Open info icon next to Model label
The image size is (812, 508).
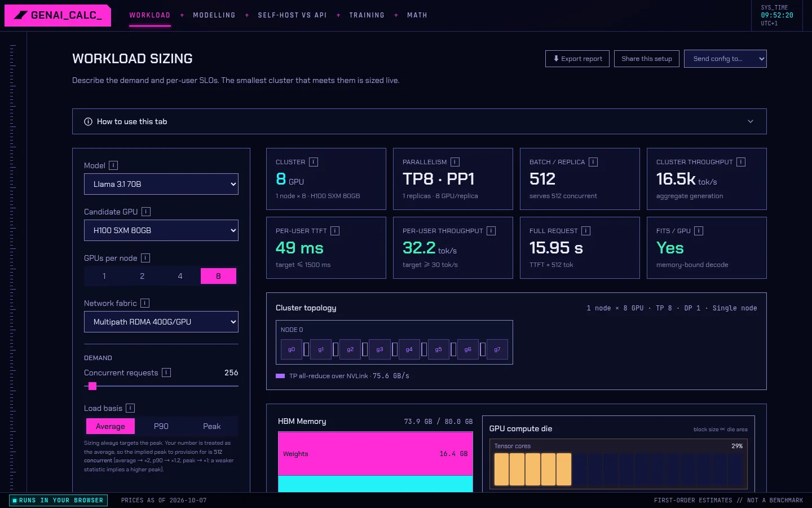pyautogui.click(x=113, y=165)
